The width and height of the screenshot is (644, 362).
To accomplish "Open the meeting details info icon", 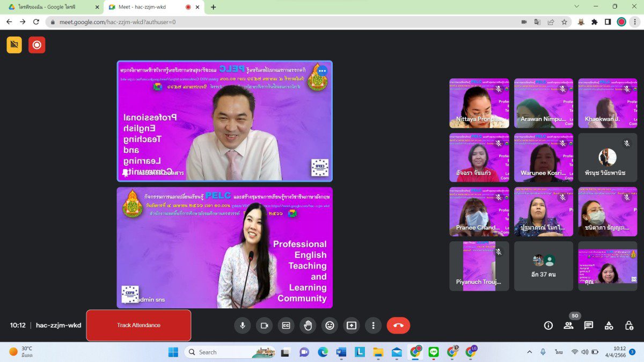I will (x=548, y=325).
